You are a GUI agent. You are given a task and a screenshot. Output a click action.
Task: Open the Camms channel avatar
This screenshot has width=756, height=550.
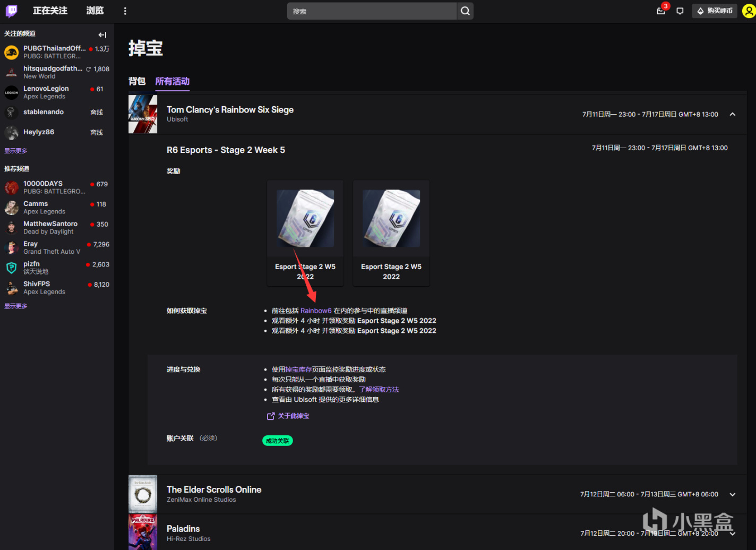tap(12, 208)
